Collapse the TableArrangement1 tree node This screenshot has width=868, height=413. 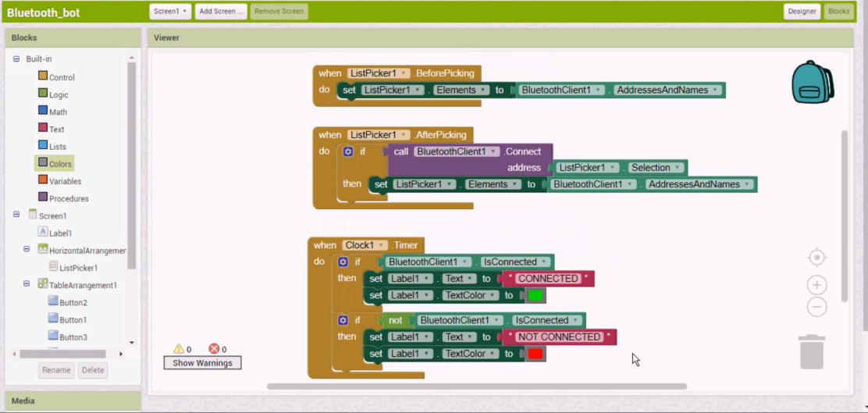pyautogui.click(x=27, y=283)
